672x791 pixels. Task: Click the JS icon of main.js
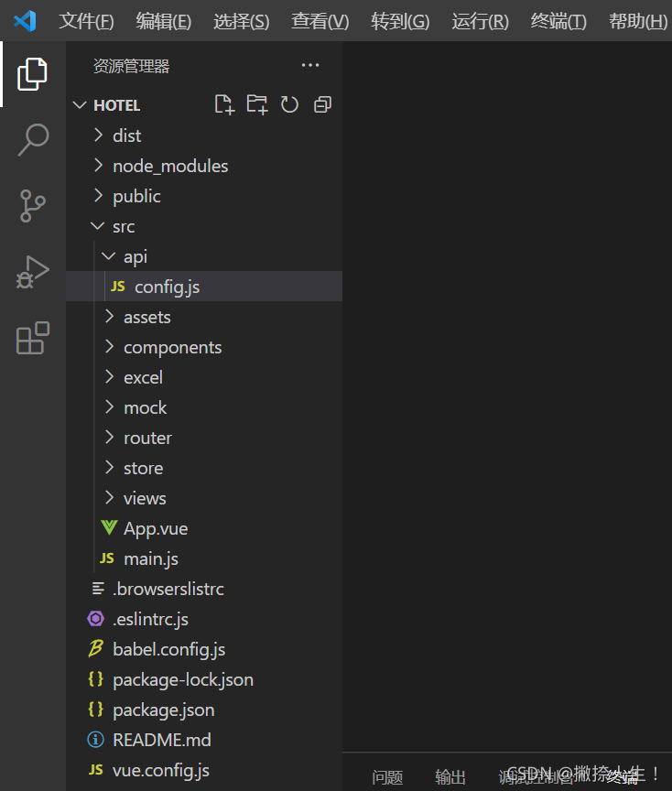[107, 558]
